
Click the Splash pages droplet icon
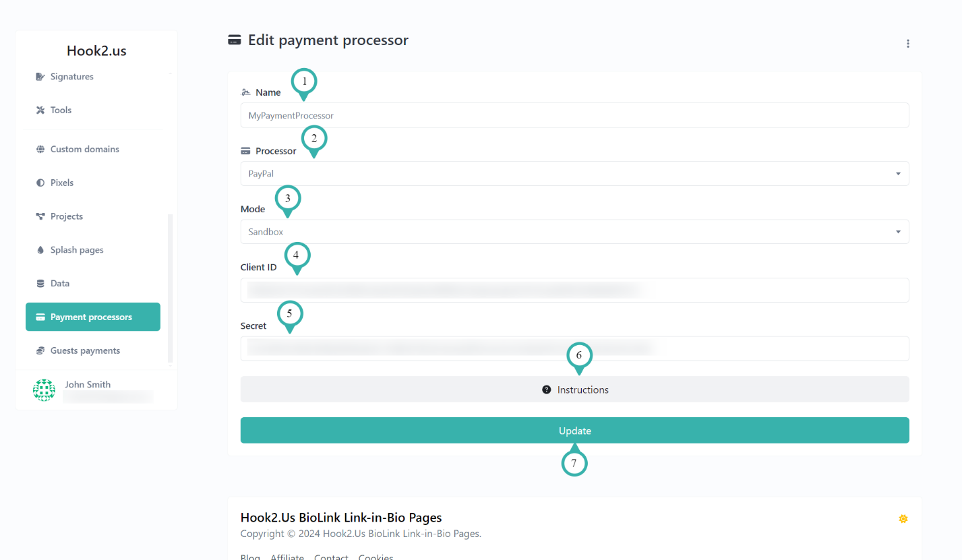pyautogui.click(x=39, y=249)
